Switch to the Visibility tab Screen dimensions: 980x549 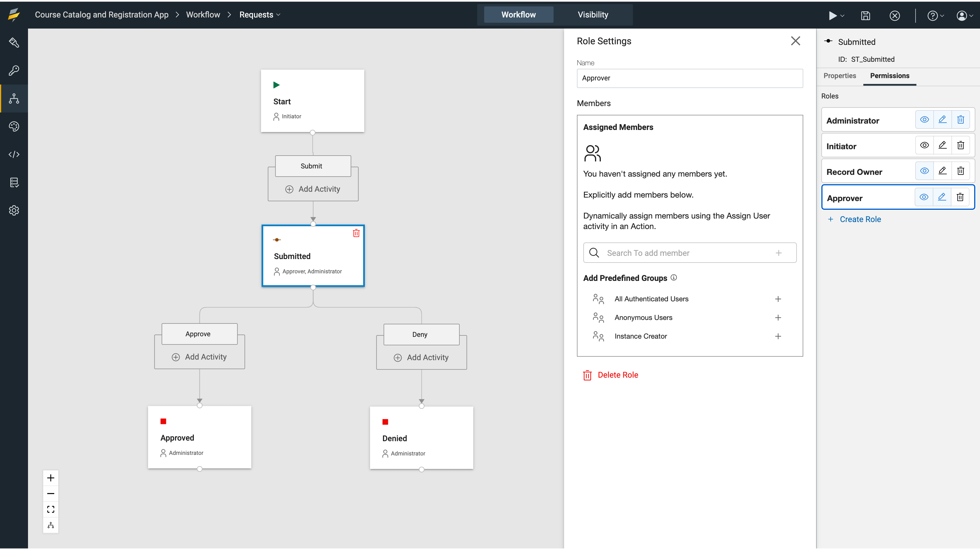[592, 15]
